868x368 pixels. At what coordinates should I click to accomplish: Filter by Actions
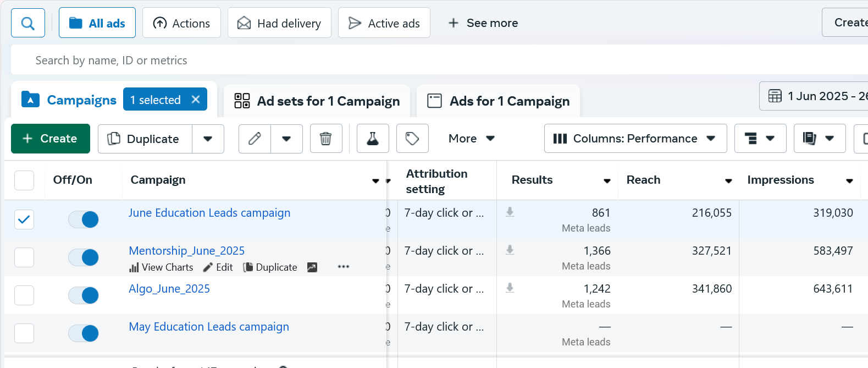point(181,23)
